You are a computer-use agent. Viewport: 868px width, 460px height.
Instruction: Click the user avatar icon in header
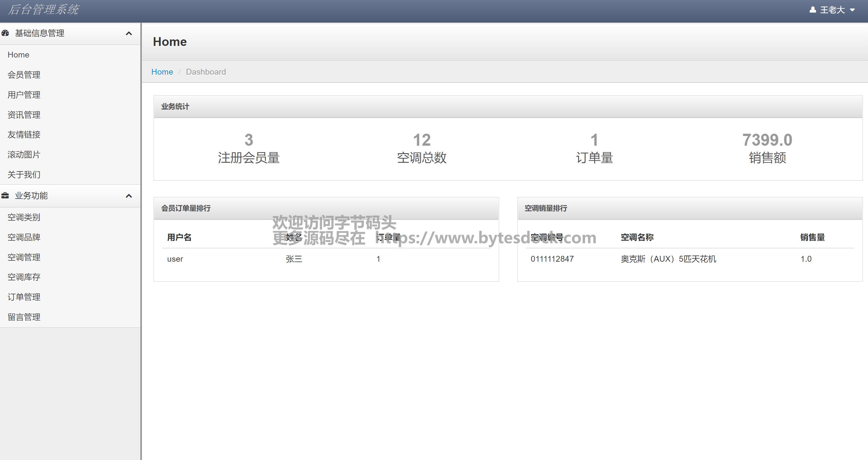[812, 10]
